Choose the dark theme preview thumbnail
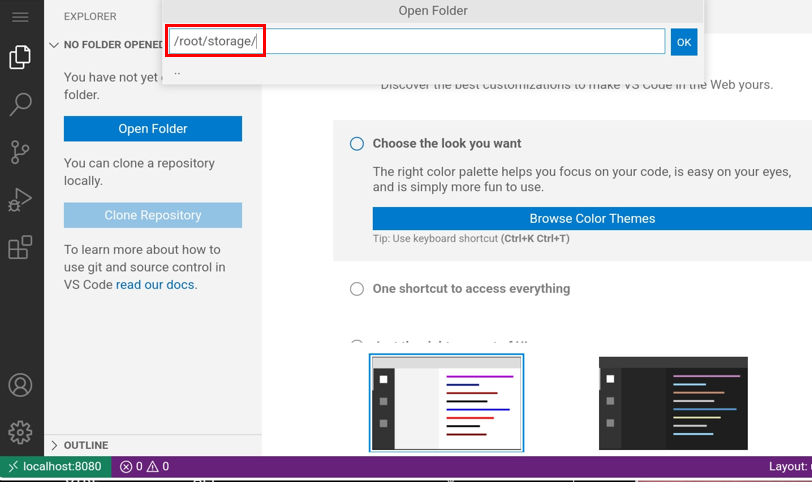Screen dimensions: 812x482 click(673, 403)
